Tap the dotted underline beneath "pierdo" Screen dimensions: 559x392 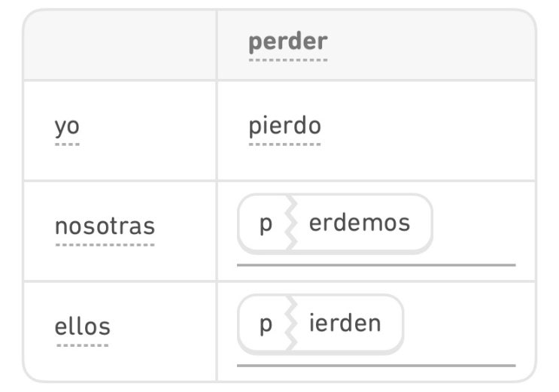[x=284, y=144]
